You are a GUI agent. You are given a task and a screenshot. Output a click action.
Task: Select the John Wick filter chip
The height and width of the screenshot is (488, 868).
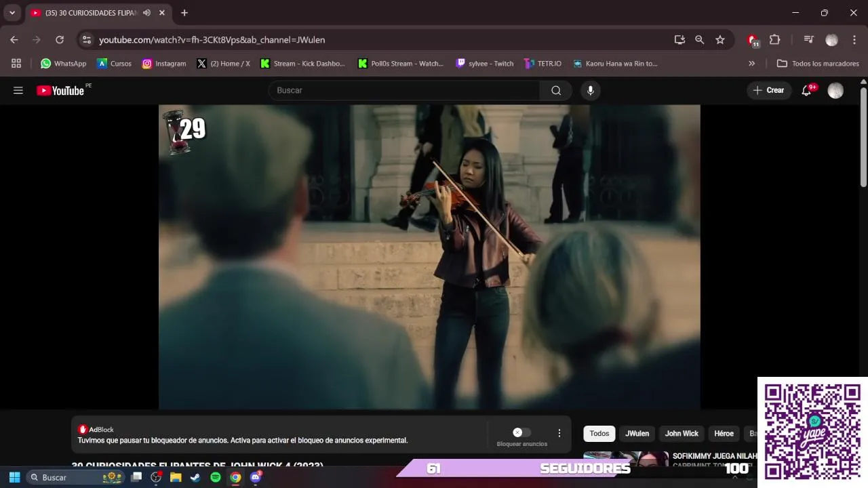682,434
